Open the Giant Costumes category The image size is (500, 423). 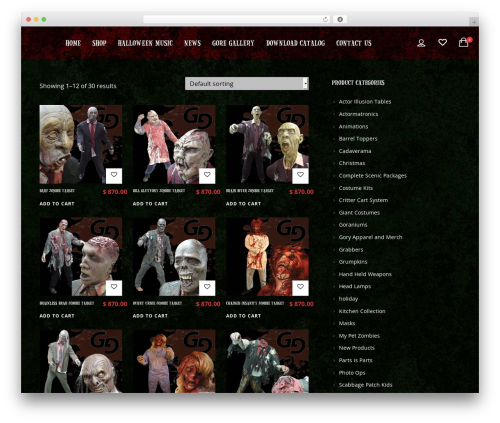(x=359, y=213)
